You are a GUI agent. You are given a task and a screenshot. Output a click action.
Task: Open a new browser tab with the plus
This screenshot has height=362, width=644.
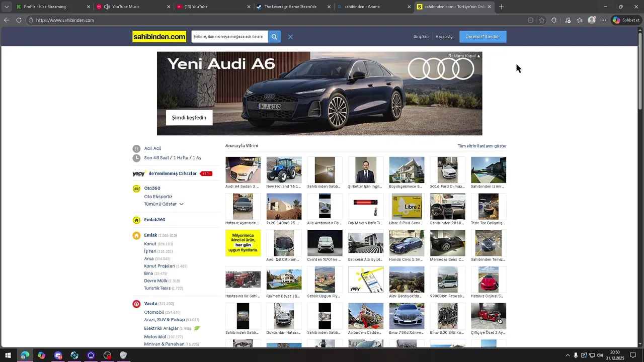coord(501,7)
